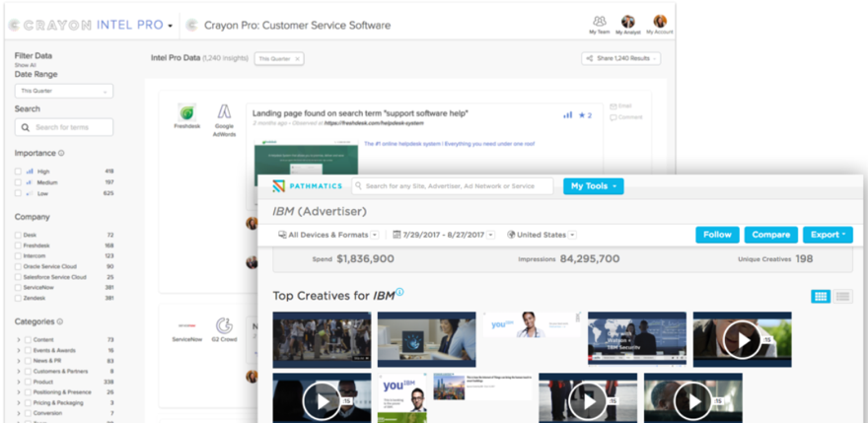Image resolution: width=868 pixels, height=423 pixels.
Task: Open My Account avatar in Crayon header
Action: 659,22
